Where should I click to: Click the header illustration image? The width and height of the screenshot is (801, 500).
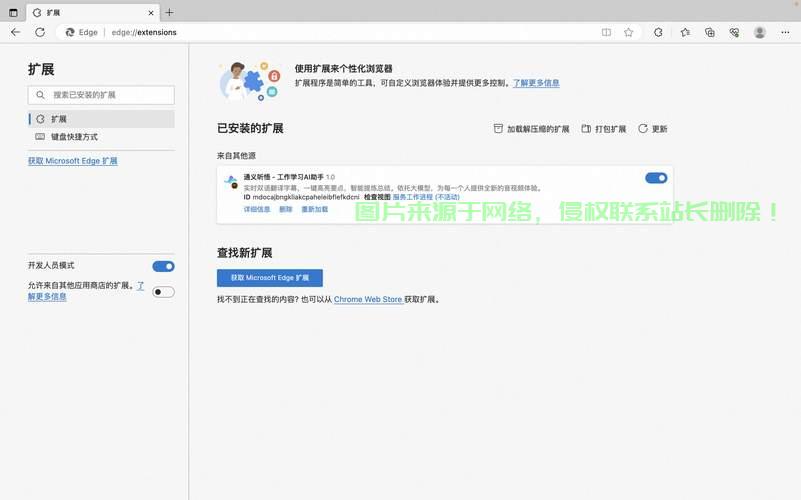click(250, 81)
